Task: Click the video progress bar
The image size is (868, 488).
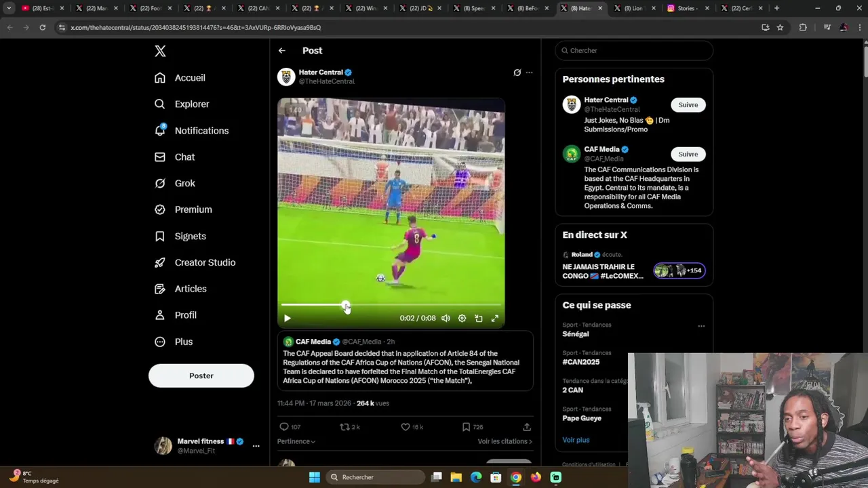Action: pyautogui.click(x=391, y=306)
